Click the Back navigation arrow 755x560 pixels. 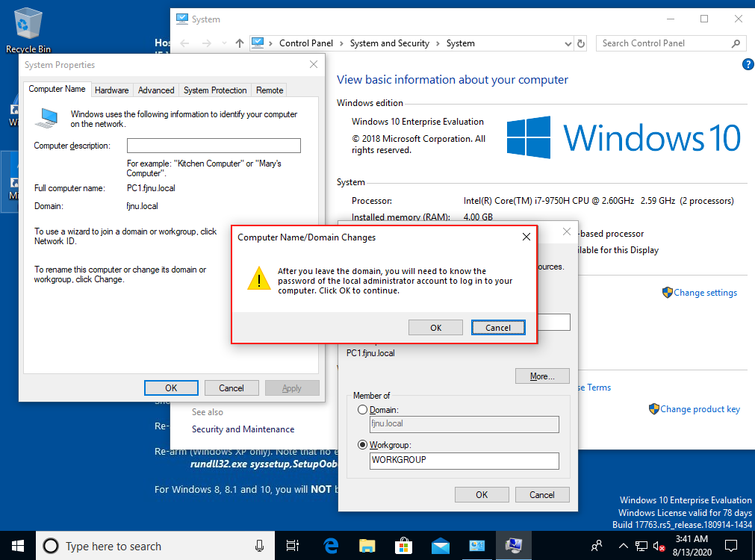click(184, 43)
